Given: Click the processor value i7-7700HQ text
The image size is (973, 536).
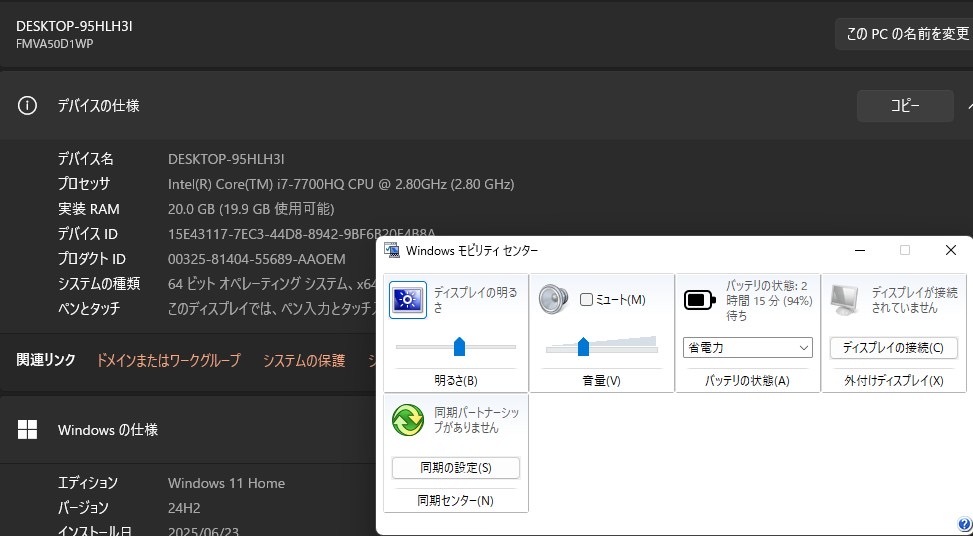Looking at the screenshot, I should click(341, 184).
